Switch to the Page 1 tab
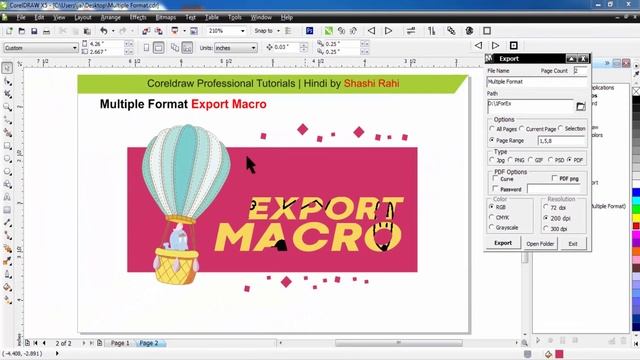The height and width of the screenshot is (360, 640). coord(120,343)
